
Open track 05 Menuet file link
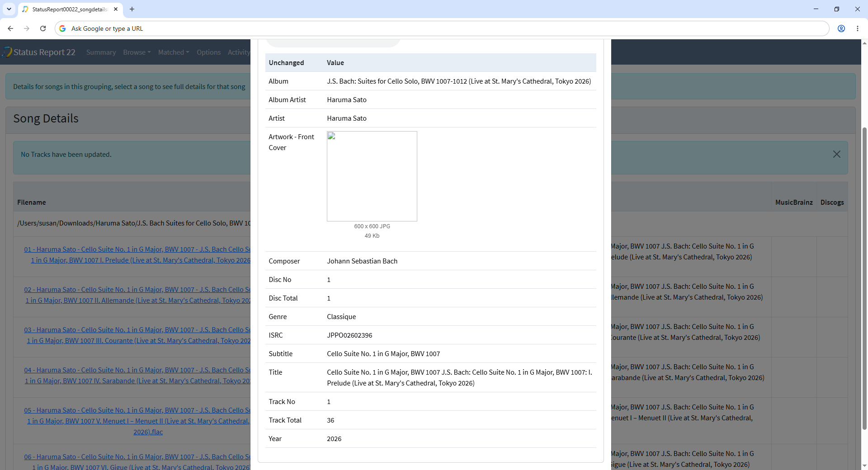pyautogui.click(x=137, y=421)
